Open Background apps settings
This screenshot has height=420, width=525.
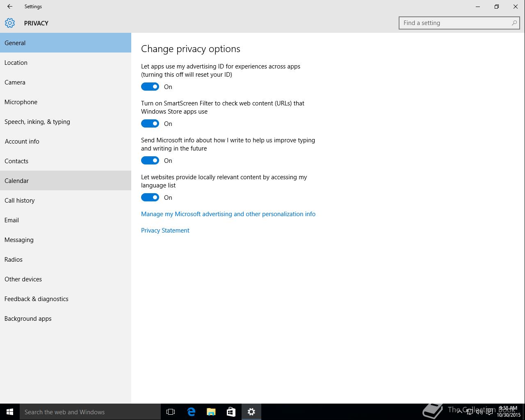pos(66,318)
